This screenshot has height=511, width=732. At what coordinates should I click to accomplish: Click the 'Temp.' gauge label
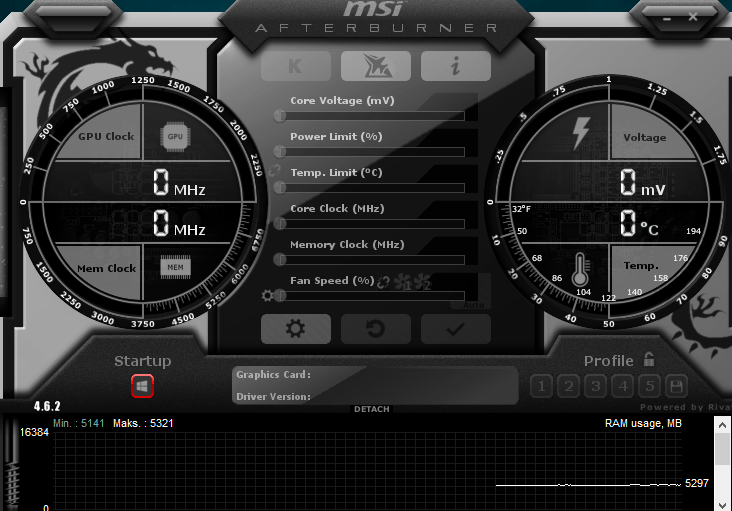click(x=641, y=266)
